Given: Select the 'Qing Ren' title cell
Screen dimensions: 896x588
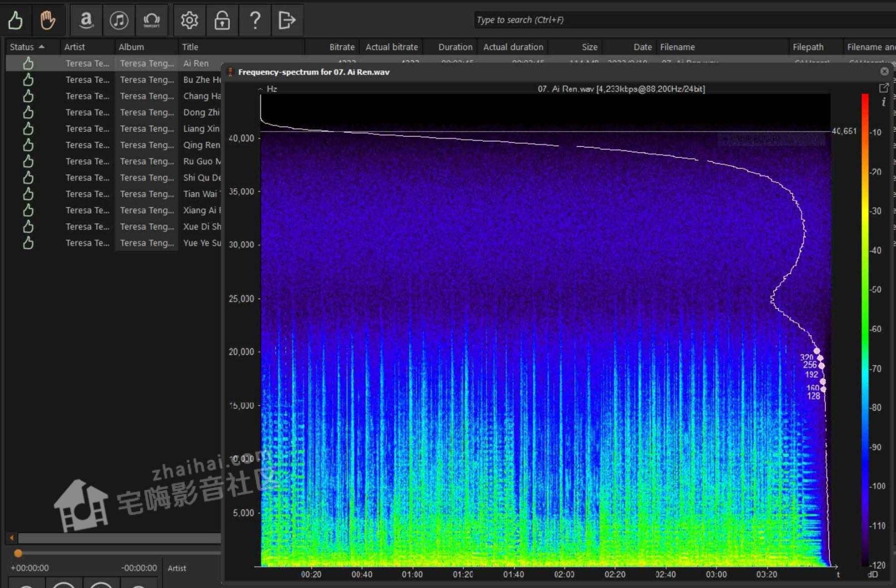Looking at the screenshot, I should pyautogui.click(x=201, y=145).
